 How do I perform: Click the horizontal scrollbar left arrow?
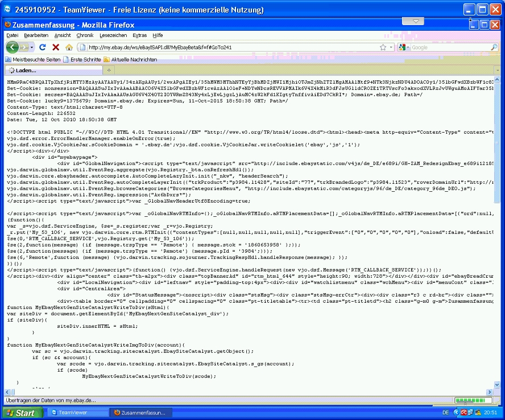click(x=7, y=392)
